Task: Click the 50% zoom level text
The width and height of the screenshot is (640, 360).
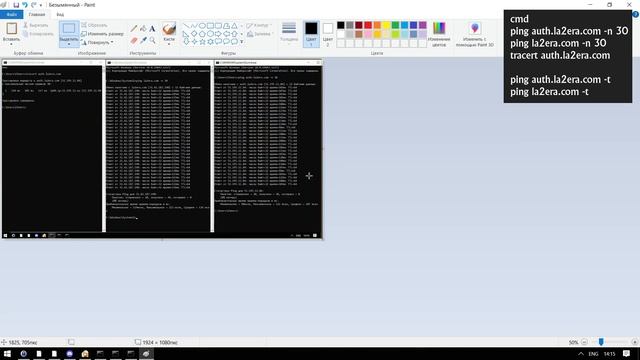Action: [x=573, y=342]
